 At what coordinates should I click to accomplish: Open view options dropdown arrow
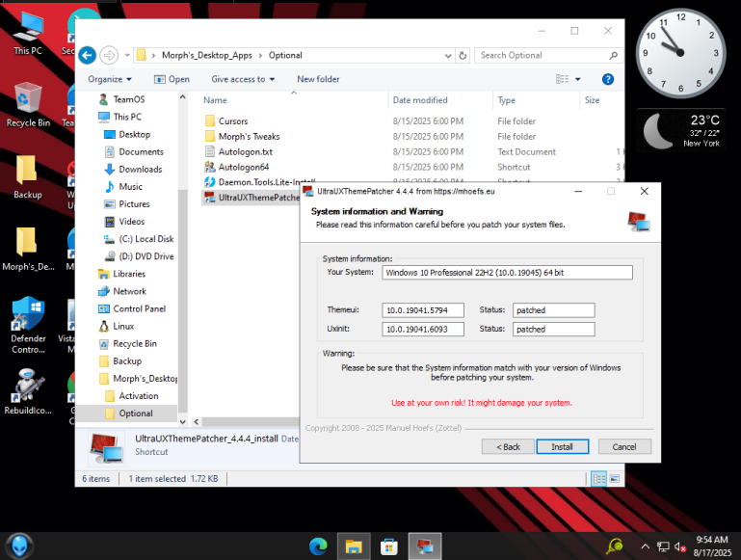[577, 79]
